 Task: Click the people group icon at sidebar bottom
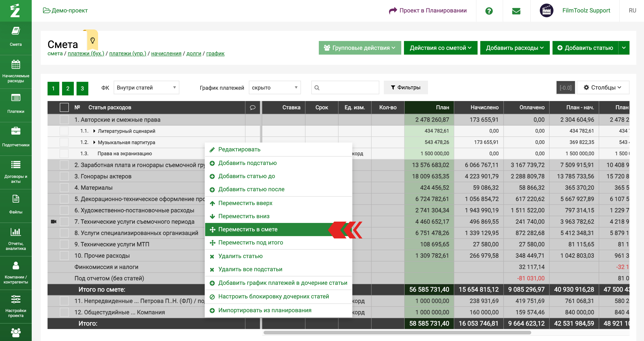pos(16,333)
